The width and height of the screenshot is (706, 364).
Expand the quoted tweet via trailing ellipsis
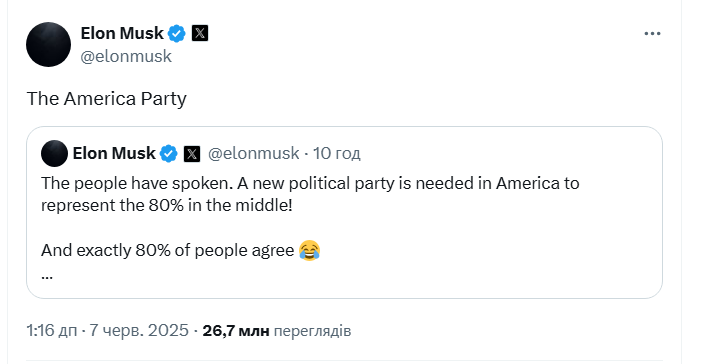click(x=47, y=276)
